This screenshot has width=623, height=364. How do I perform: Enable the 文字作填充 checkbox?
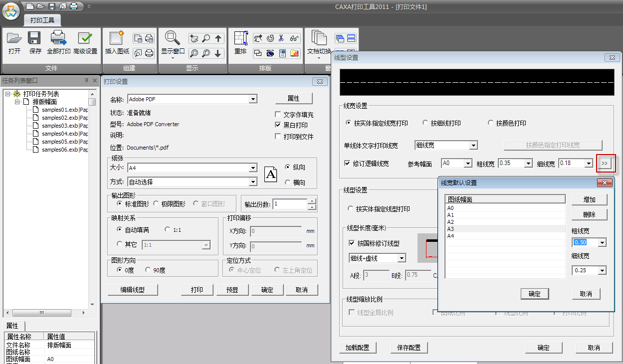pos(278,115)
